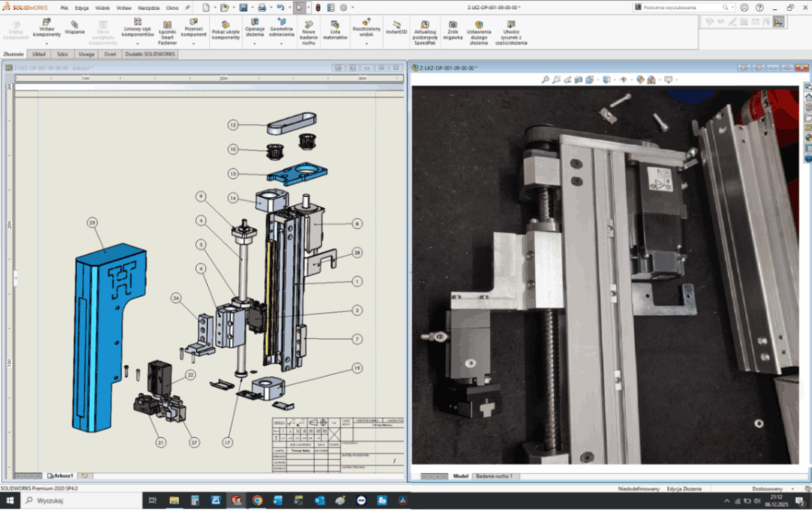Screen dimensions: 812x512
Task: Expand the Rozstrzelony widok dropdown arrow
Action: coord(366,44)
